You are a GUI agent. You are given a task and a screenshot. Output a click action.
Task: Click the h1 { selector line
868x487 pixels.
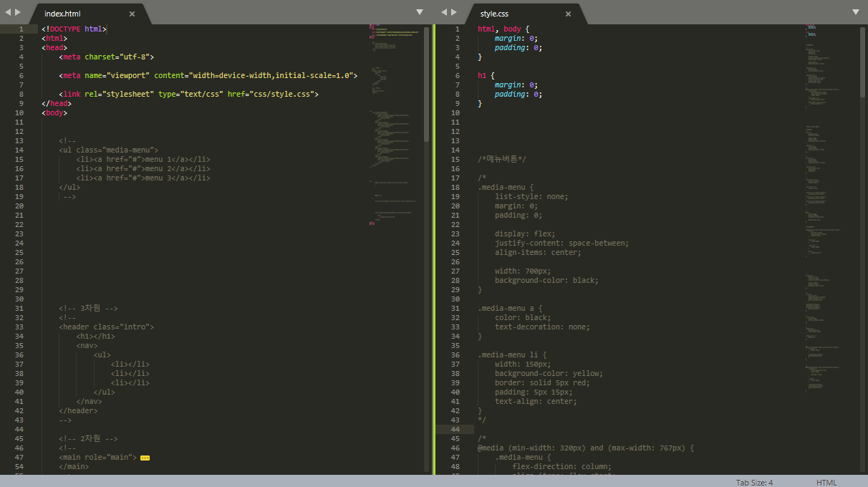[485, 76]
